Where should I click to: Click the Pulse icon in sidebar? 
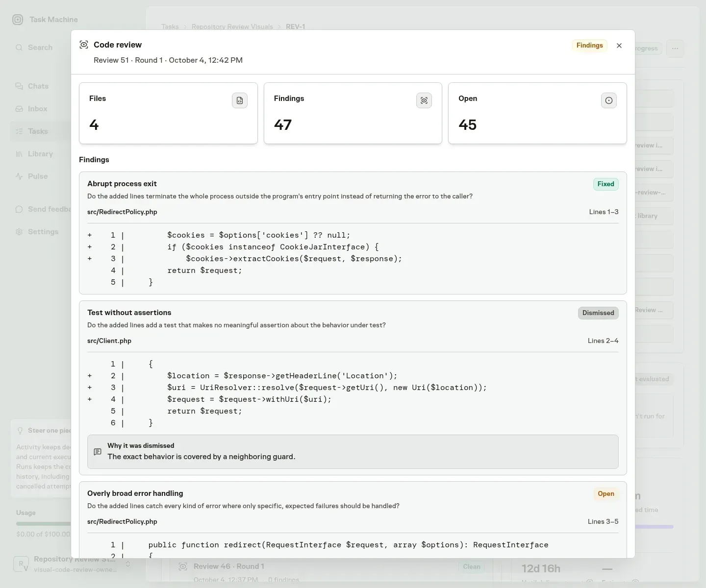point(19,176)
